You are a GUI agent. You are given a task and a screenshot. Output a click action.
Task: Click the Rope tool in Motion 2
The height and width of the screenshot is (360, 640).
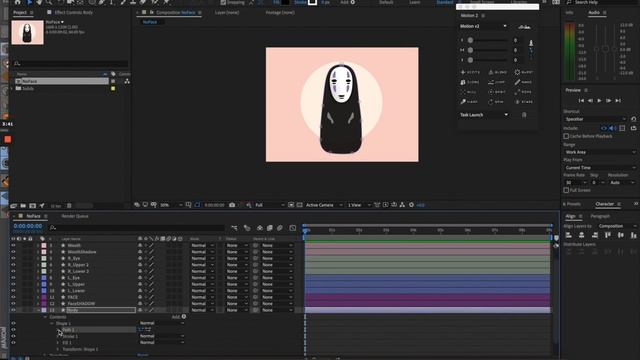[x=524, y=92]
